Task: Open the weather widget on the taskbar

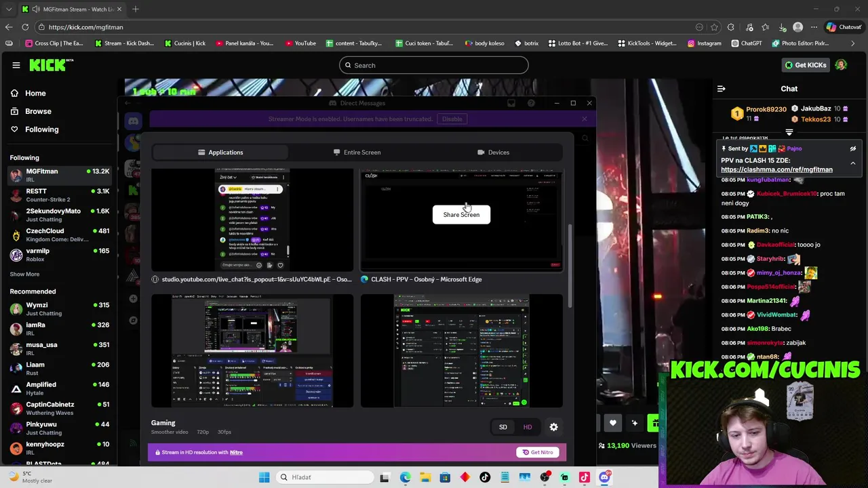Action: coord(31,477)
